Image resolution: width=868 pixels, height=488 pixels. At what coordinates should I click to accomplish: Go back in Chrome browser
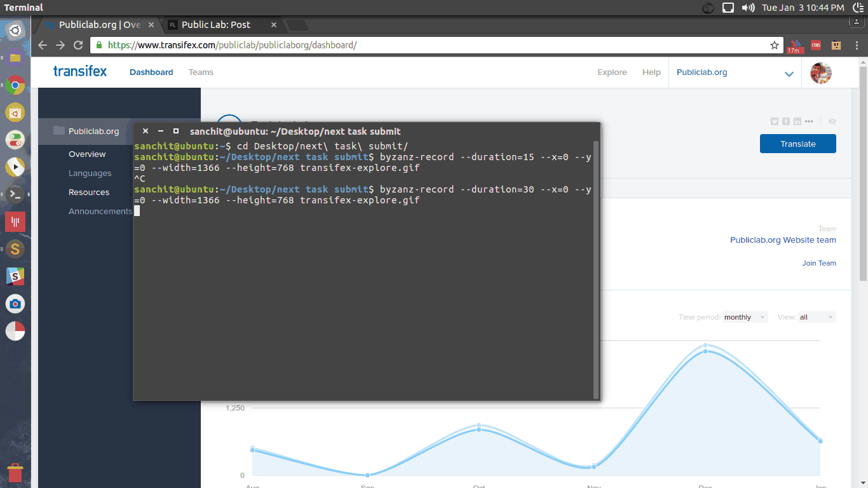43,45
